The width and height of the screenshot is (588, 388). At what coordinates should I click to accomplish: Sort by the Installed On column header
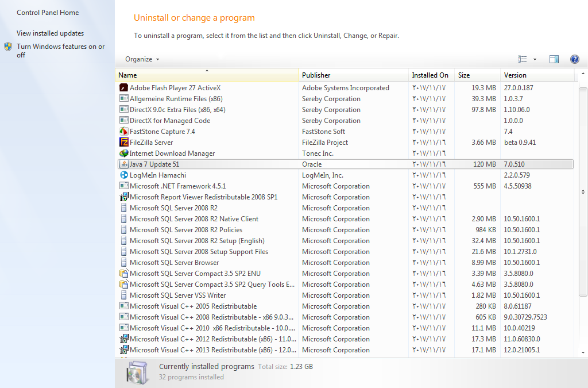(431, 75)
